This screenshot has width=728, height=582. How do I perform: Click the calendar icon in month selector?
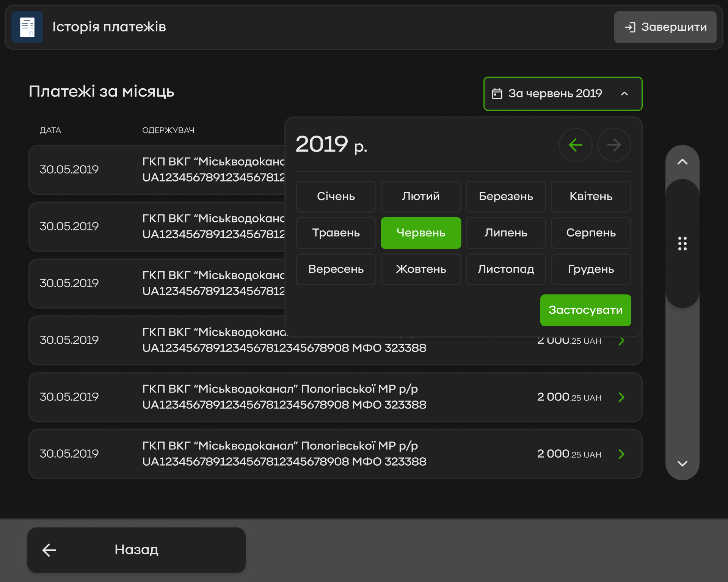497,94
